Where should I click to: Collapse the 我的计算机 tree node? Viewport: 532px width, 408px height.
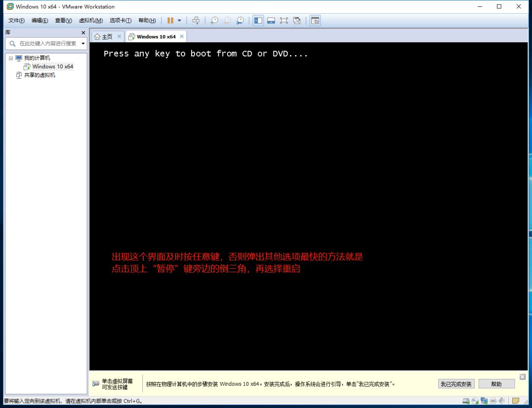[x=11, y=58]
